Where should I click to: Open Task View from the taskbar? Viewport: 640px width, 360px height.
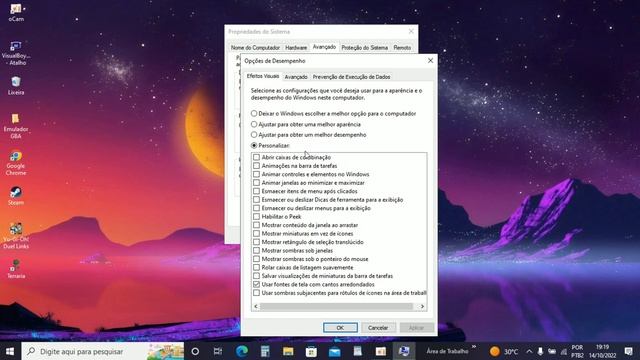point(218,351)
